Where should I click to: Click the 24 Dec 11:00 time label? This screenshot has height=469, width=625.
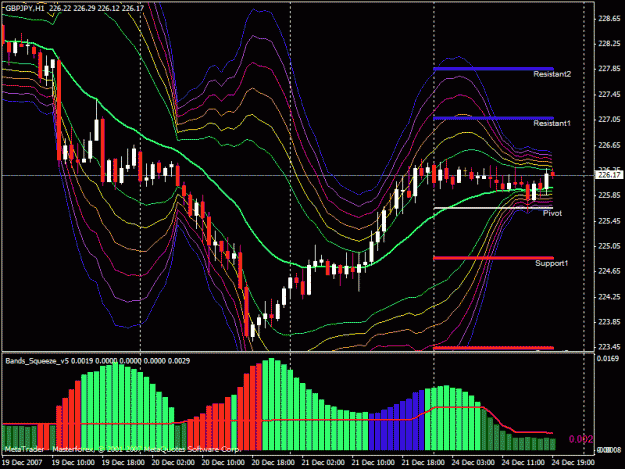523,463
